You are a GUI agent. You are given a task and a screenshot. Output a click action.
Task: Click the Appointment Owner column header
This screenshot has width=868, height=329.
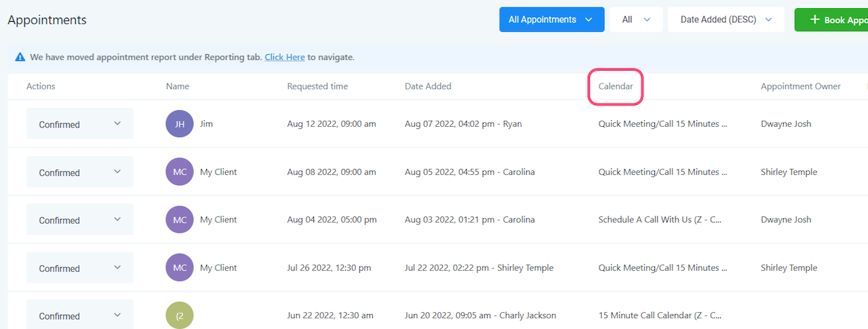coord(801,86)
